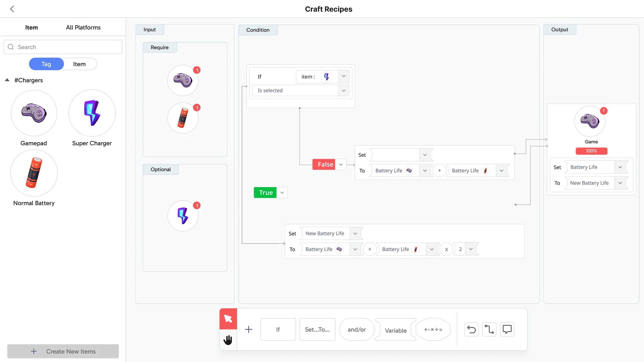Viewport: 644px width, 362px height.
Task: Click the Gamepad icon in the Require box
Action: tap(183, 80)
